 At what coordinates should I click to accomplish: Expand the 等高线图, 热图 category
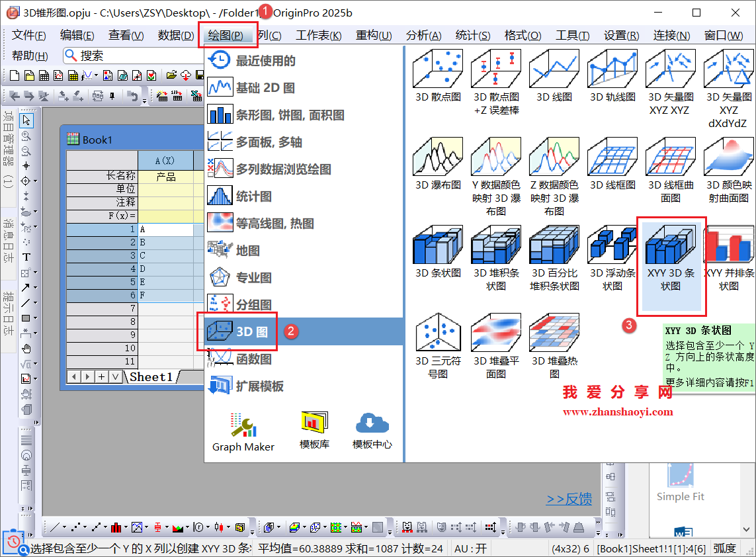(274, 224)
